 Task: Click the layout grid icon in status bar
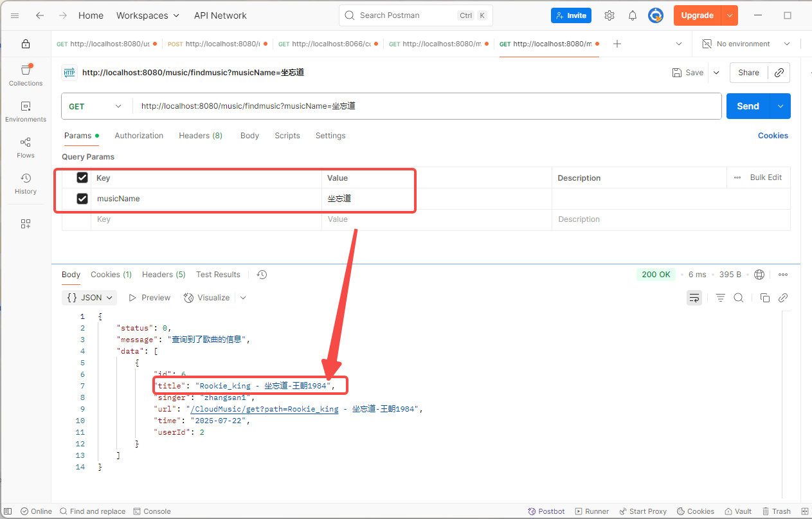804,511
